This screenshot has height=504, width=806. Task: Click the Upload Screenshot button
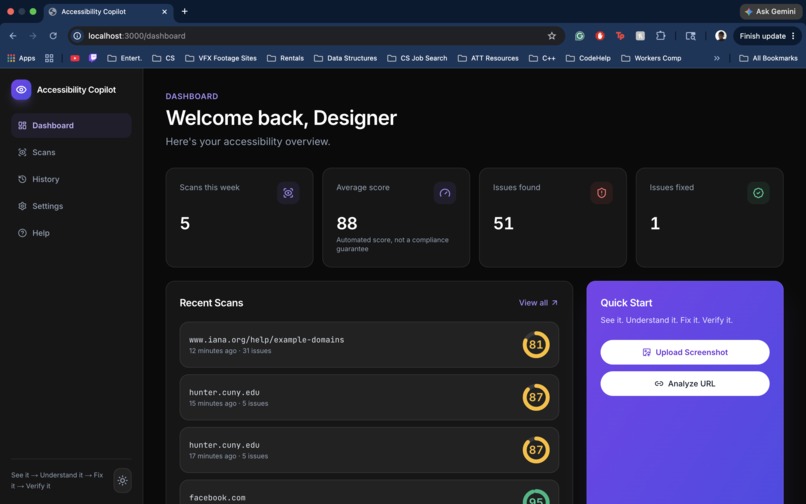coord(685,352)
